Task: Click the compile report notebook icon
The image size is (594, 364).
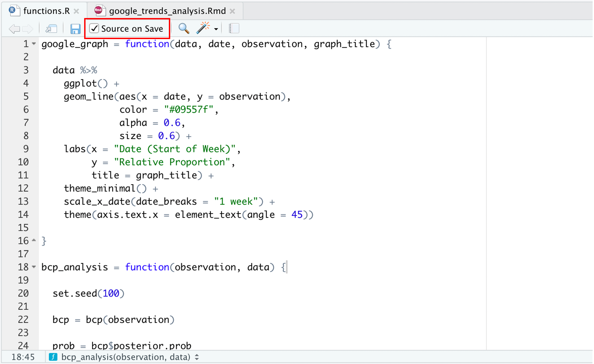Action: click(234, 28)
